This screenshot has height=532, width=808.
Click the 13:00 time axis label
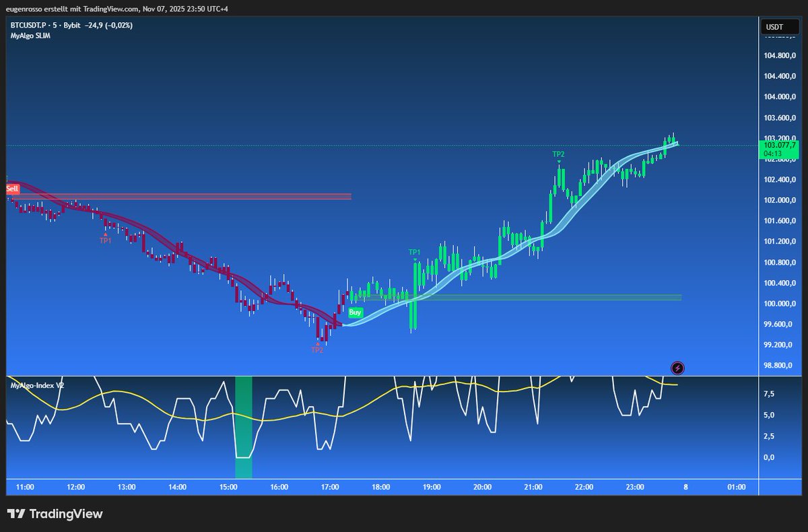pyautogui.click(x=127, y=487)
